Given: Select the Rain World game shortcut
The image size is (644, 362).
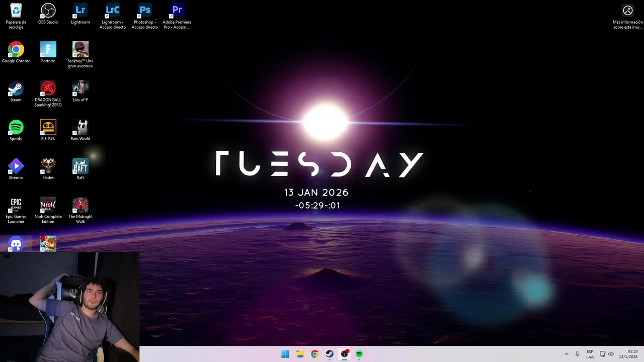Looking at the screenshot, I should coord(80,130).
